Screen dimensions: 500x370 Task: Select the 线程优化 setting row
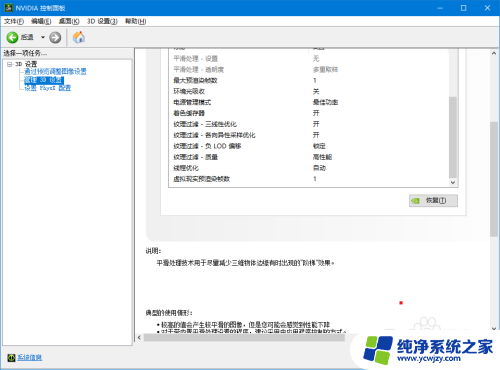pos(309,168)
